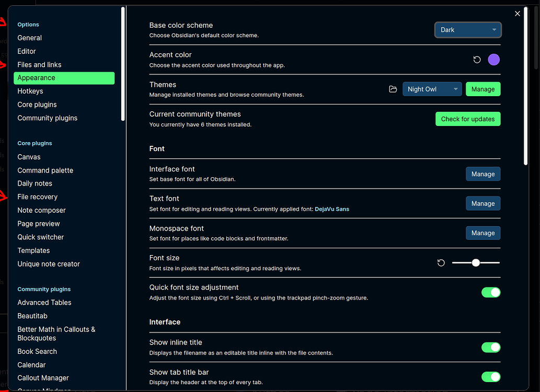
Task: Toggle Show tab title bar
Action: pos(491,377)
